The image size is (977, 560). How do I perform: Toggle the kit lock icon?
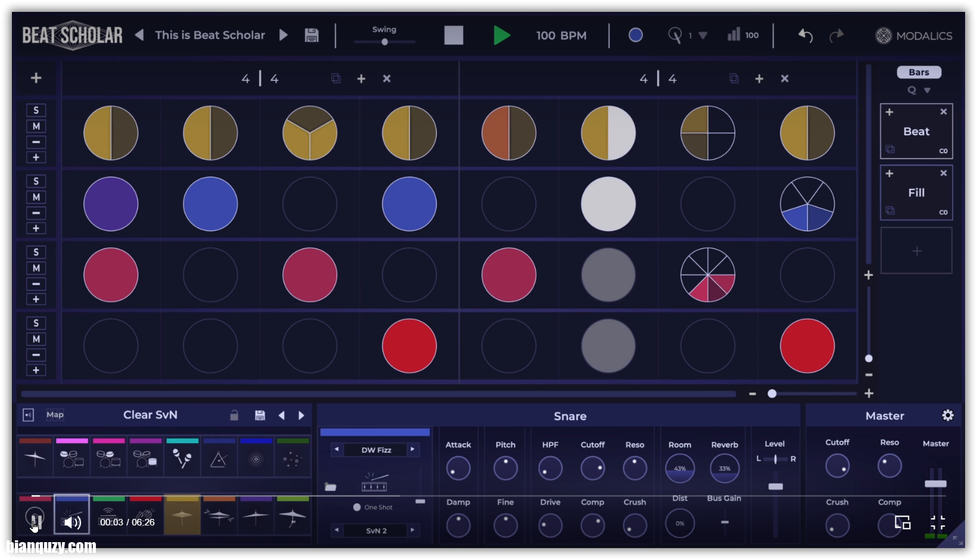234,415
